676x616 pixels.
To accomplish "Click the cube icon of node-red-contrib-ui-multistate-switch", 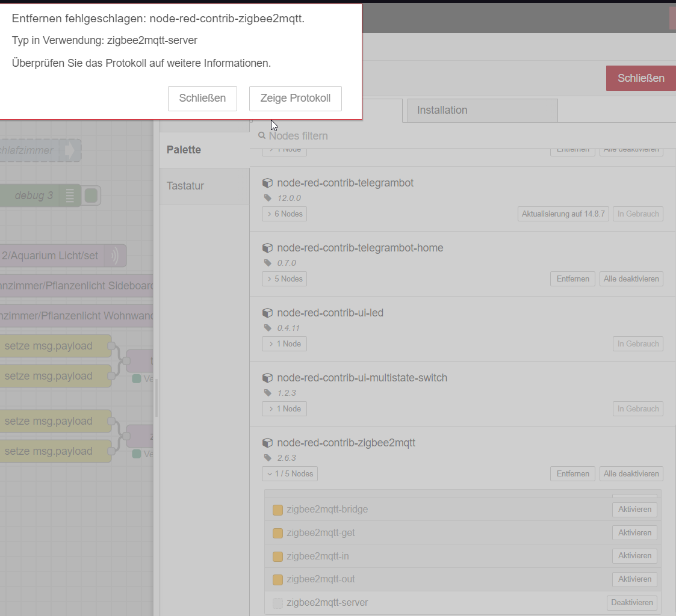I will coord(267,378).
